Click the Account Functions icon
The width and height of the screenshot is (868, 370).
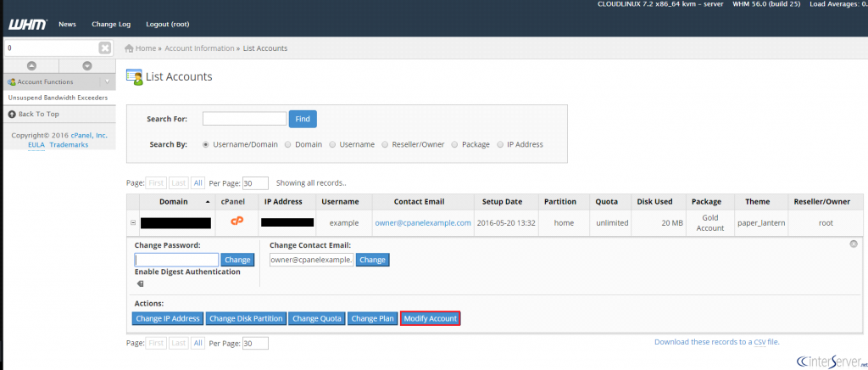11,82
